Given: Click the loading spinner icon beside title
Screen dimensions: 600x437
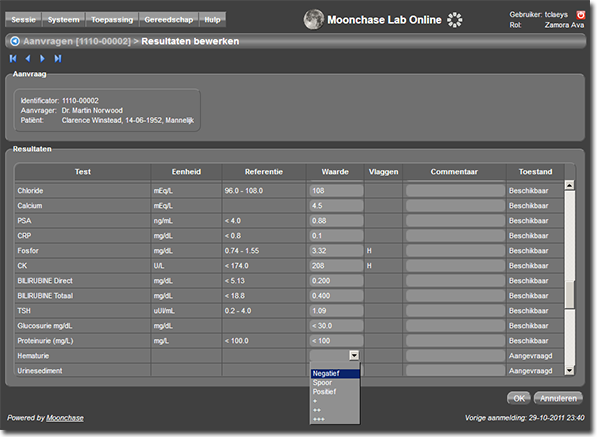Looking at the screenshot, I should tap(455, 20).
